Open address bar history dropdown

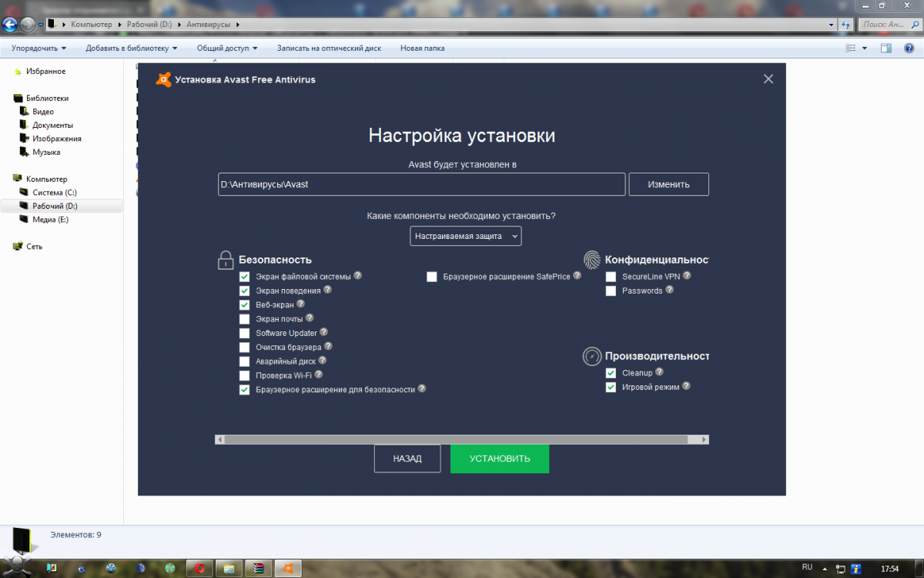[x=831, y=24]
